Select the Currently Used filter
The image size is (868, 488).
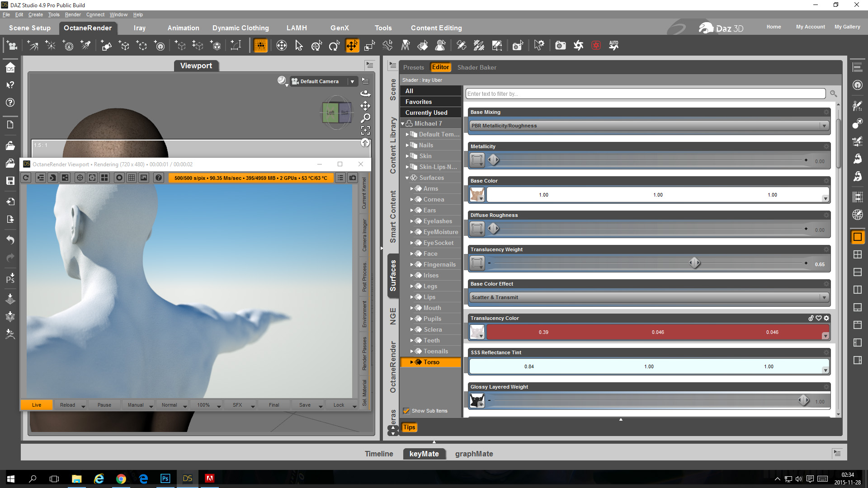430,113
